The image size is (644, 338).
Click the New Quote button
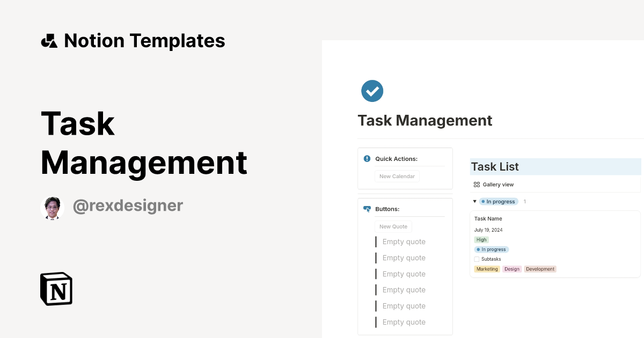[x=393, y=226]
